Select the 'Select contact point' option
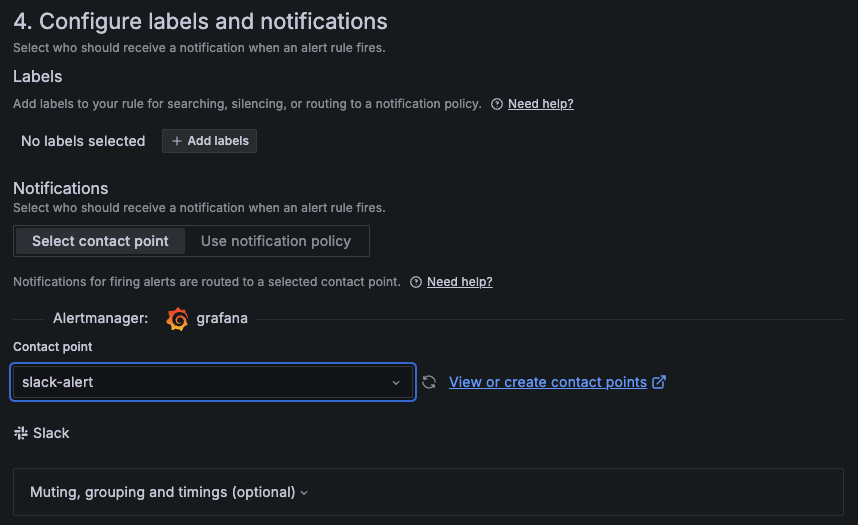 point(100,241)
